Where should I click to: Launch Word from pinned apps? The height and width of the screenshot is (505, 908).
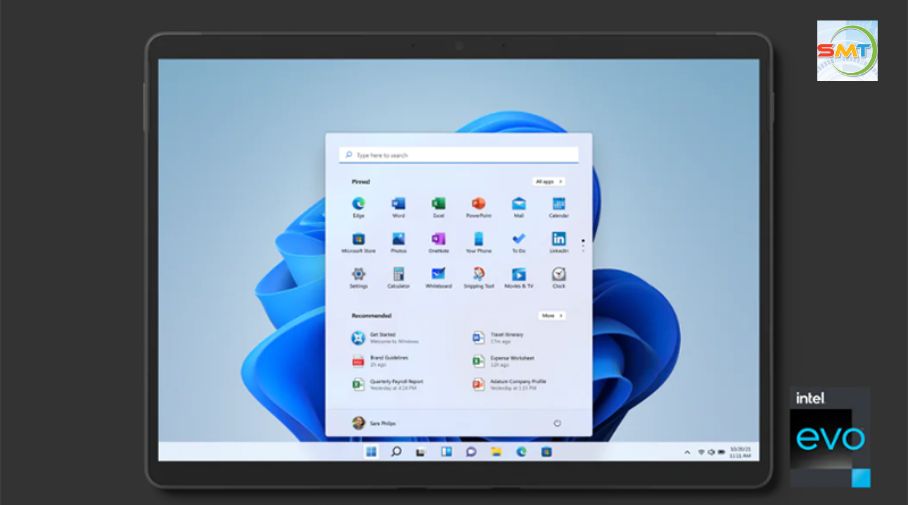coord(398,207)
